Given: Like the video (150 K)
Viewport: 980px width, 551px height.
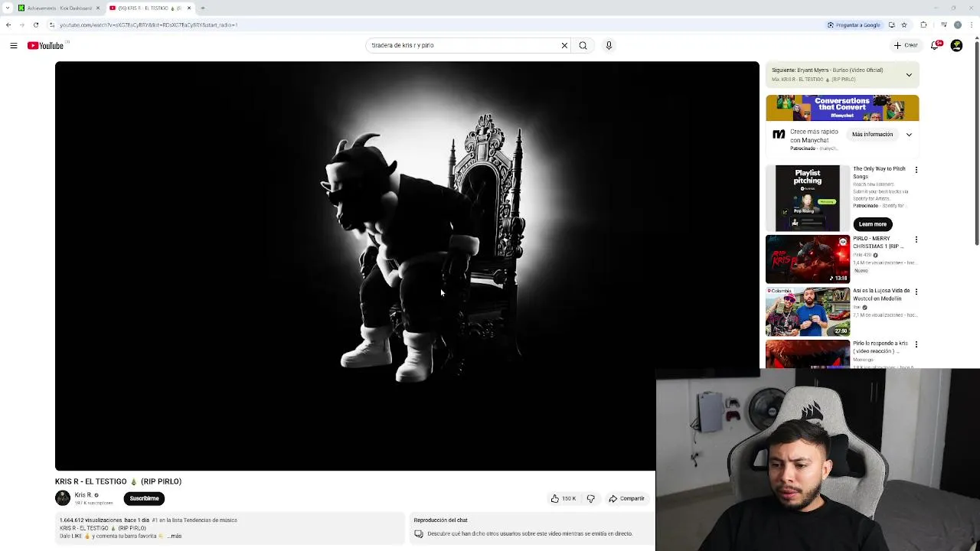Looking at the screenshot, I should coord(563,498).
